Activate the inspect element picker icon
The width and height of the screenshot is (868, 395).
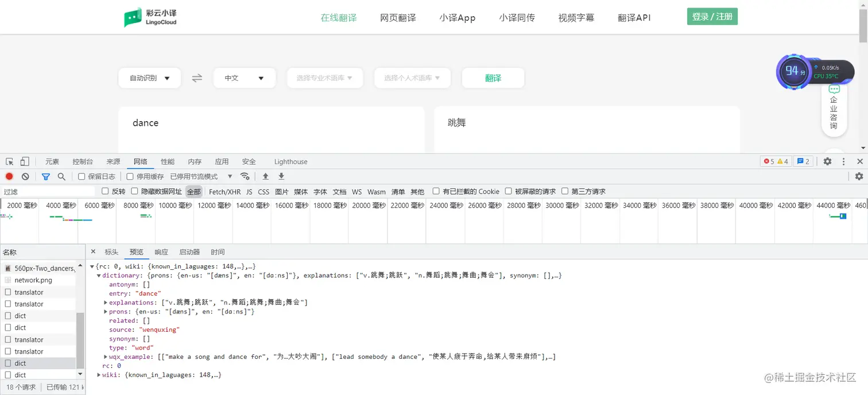[10, 162]
